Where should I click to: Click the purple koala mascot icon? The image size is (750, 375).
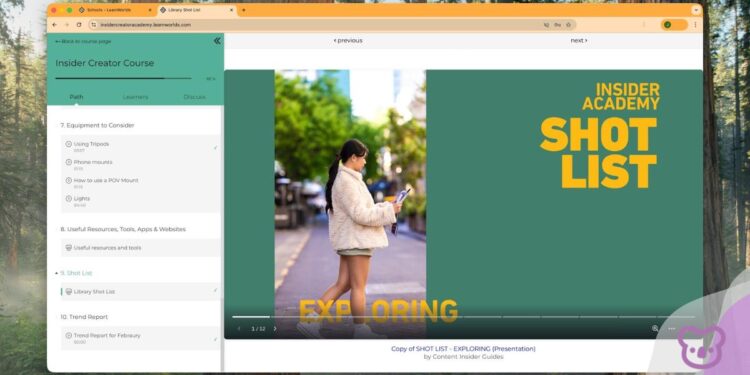pos(701,347)
